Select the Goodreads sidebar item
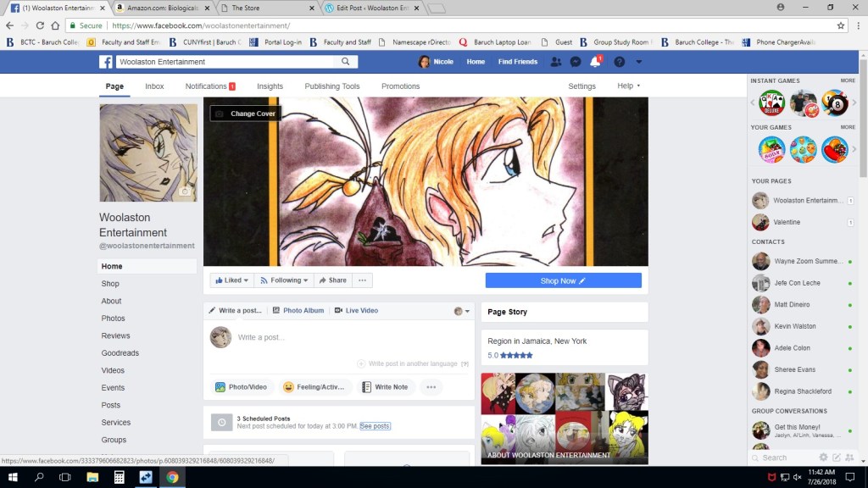The image size is (868, 488). click(x=120, y=353)
